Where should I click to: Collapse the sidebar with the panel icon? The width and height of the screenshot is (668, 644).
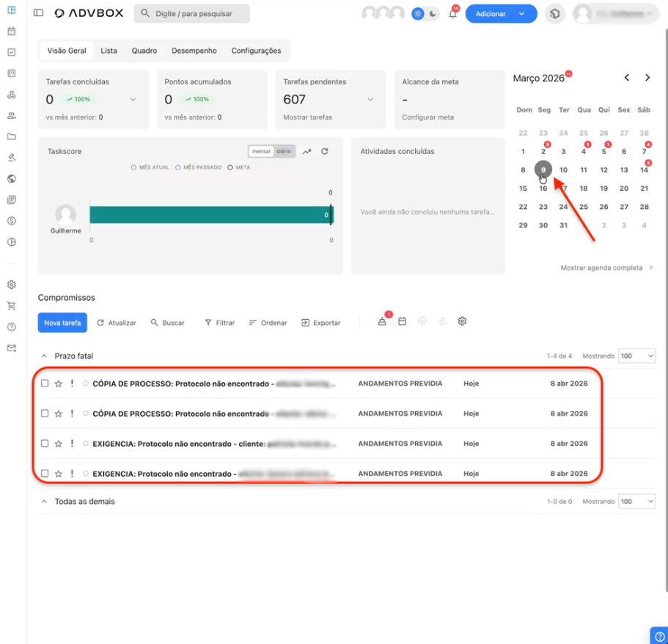coord(39,13)
